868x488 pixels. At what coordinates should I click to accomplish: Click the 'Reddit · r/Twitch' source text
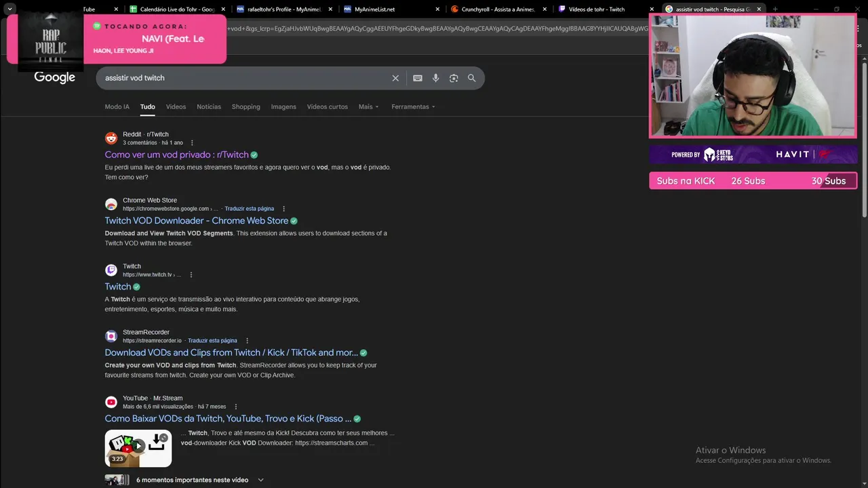point(146,134)
